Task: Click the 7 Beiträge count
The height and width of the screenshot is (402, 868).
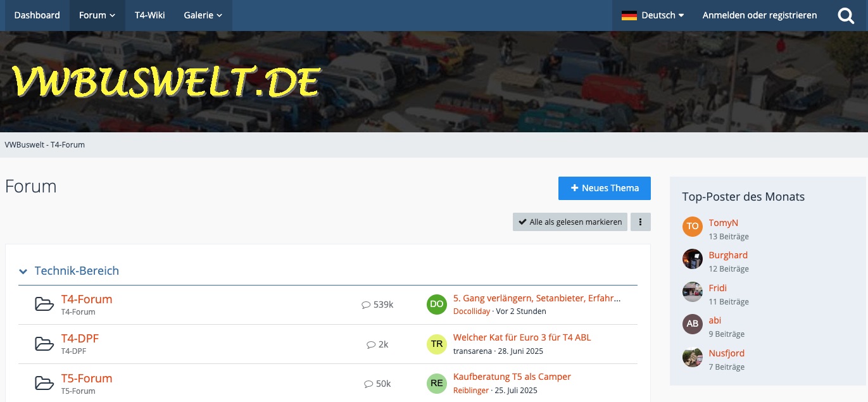Action: point(727,367)
